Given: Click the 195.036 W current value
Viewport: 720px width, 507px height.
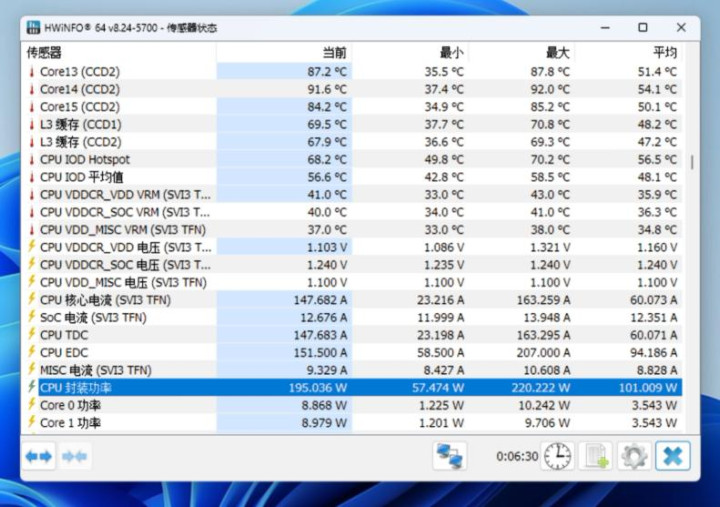Looking at the screenshot, I should 318,388.
